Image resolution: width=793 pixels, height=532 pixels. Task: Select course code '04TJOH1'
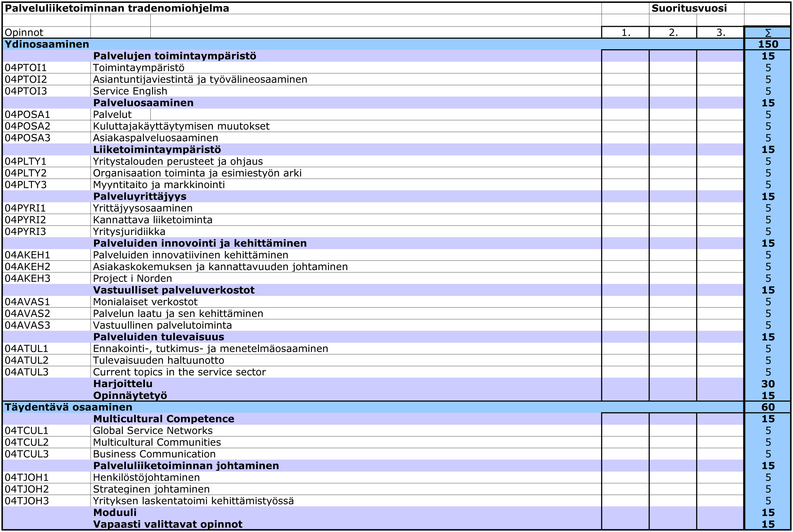click(27, 478)
